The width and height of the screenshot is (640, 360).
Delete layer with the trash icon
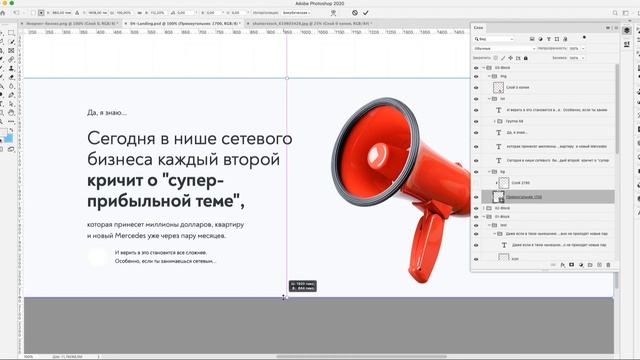tap(608, 265)
